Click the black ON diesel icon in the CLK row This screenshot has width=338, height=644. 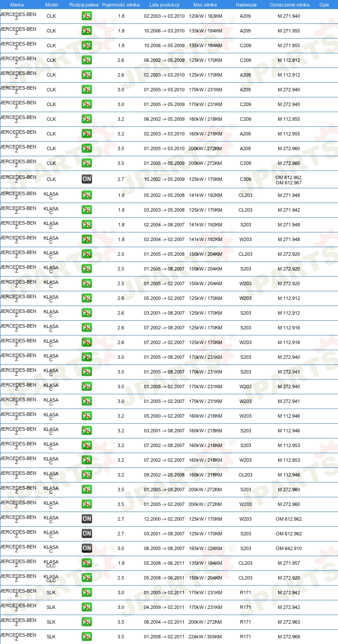coord(87,179)
